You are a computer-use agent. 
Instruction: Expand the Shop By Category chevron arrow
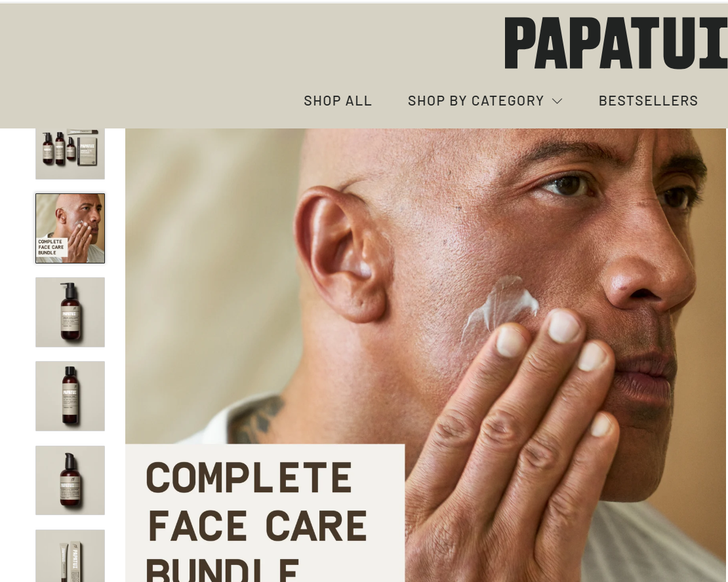point(557,101)
